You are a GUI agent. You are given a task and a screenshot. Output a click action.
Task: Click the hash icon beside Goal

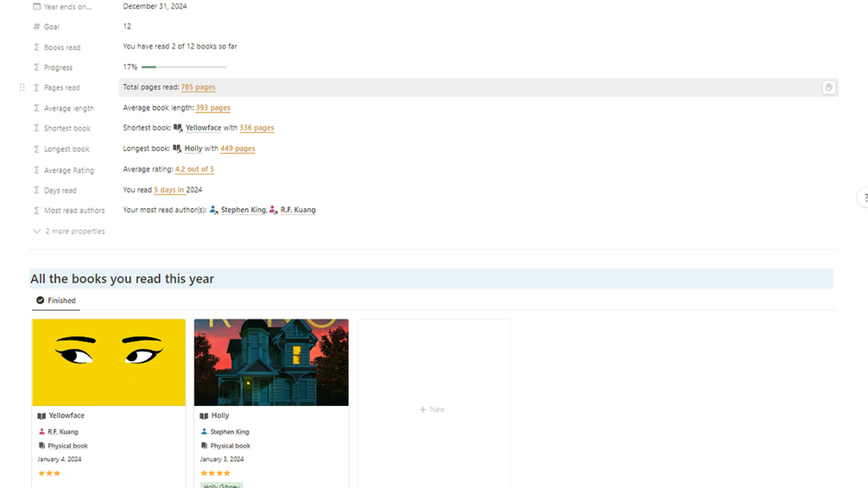tap(36, 27)
